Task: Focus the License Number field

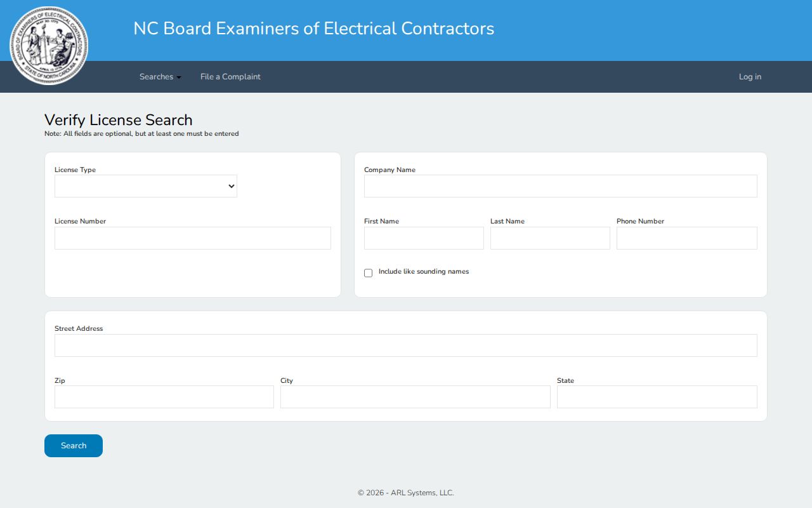Action: [x=193, y=238]
